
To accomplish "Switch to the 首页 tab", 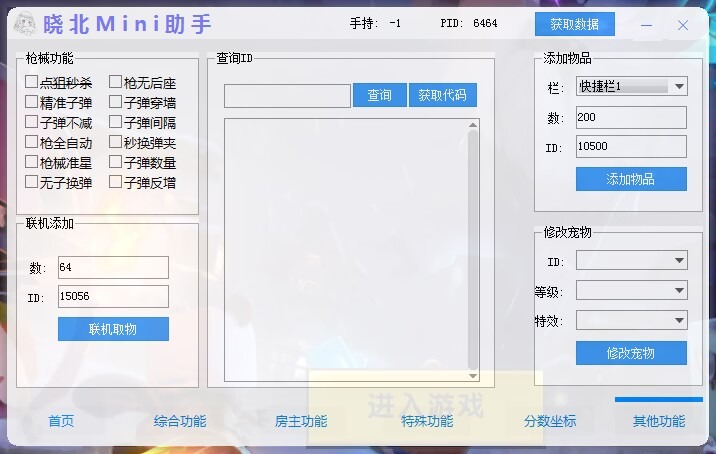I will click(61, 421).
